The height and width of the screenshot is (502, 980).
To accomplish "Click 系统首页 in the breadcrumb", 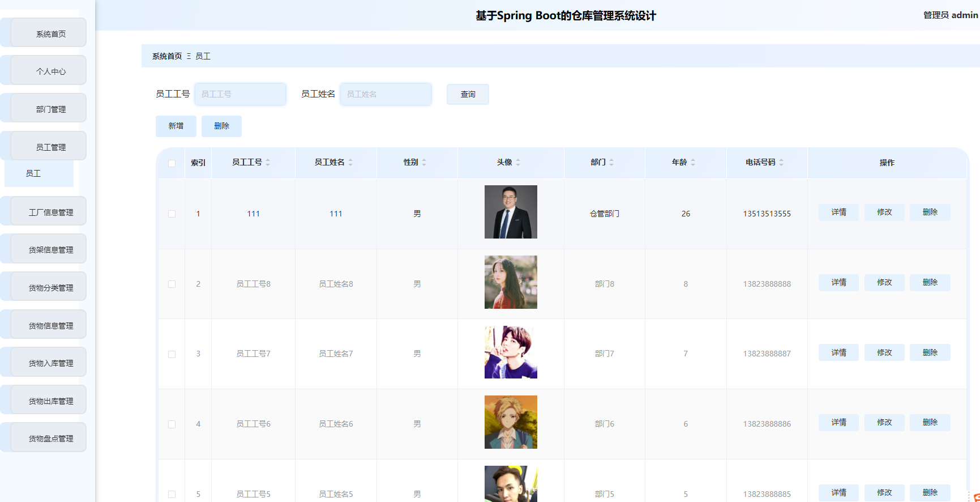I will tap(167, 56).
